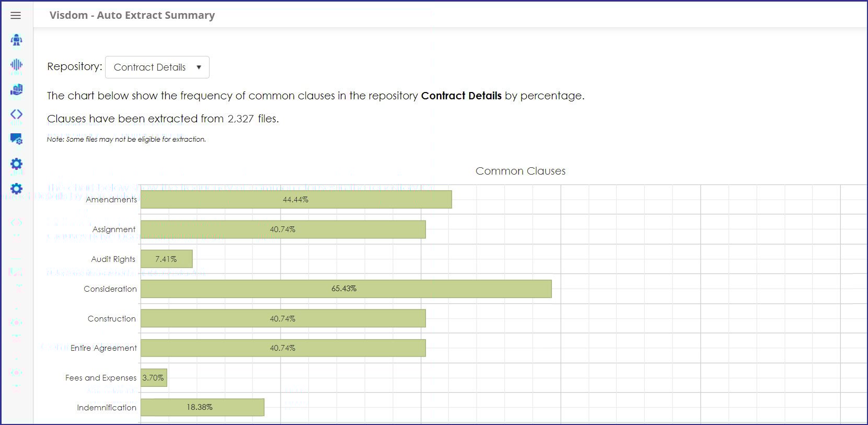Click the upper gear icon in sidebar
The width and height of the screenshot is (868, 425).
coord(16,164)
